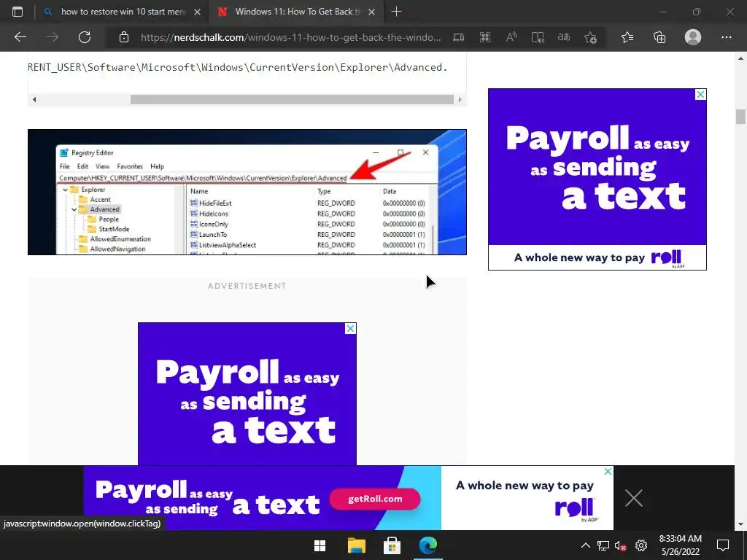Open the clock showing 8:33:04 AM
Viewport: 747px width, 560px height.
pyautogui.click(x=681, y=545)
